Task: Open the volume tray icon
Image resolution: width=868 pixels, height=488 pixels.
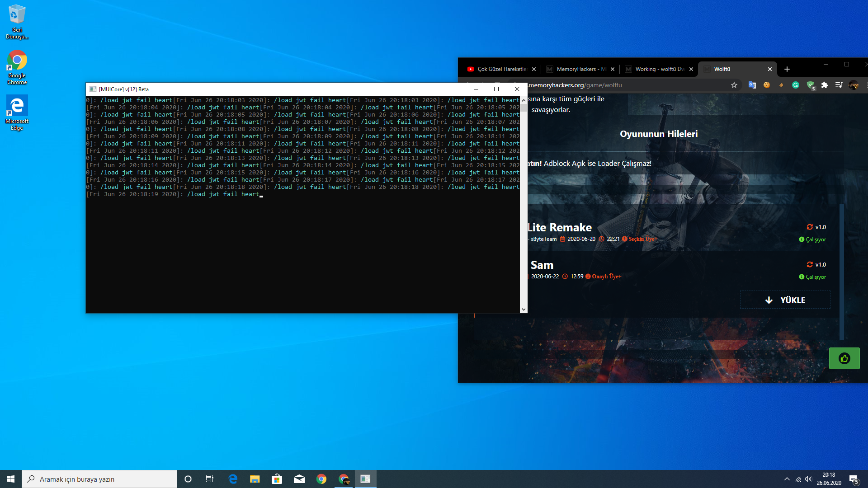Action: (808, 479)
